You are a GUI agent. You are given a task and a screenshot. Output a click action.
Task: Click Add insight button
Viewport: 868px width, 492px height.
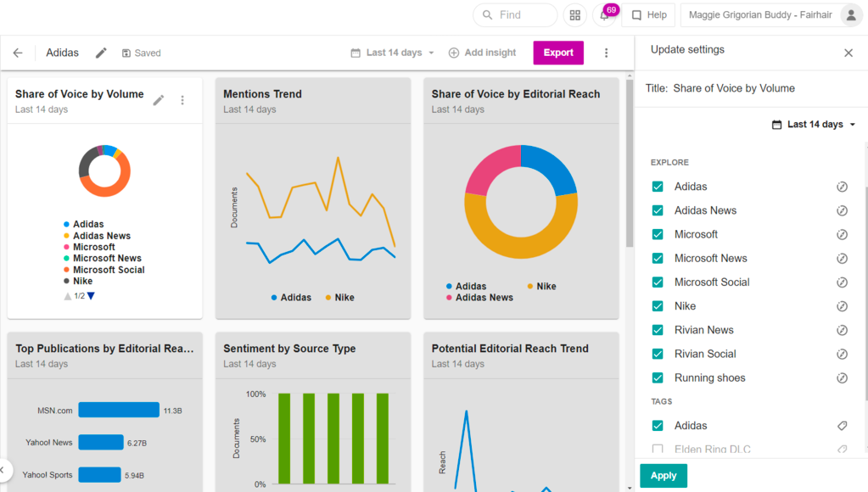point(482,53)
